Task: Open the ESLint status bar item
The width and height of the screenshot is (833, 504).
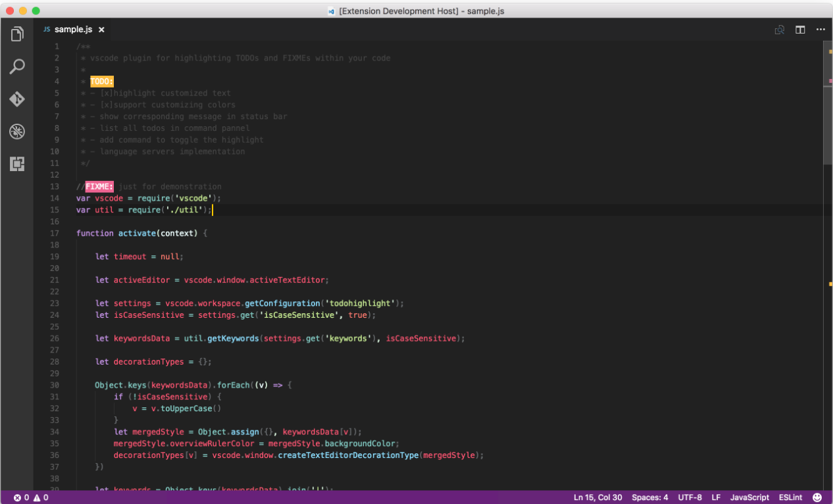Action: 790,497
